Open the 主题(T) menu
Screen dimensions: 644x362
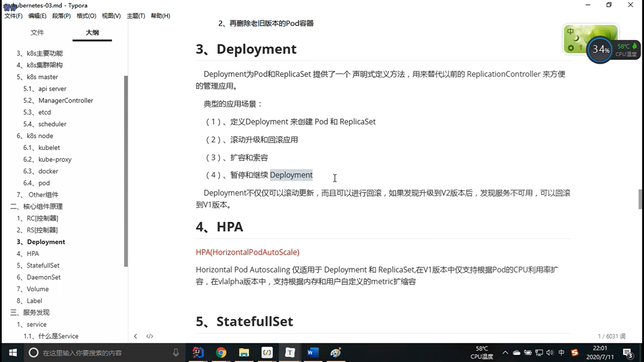point(136,16)
